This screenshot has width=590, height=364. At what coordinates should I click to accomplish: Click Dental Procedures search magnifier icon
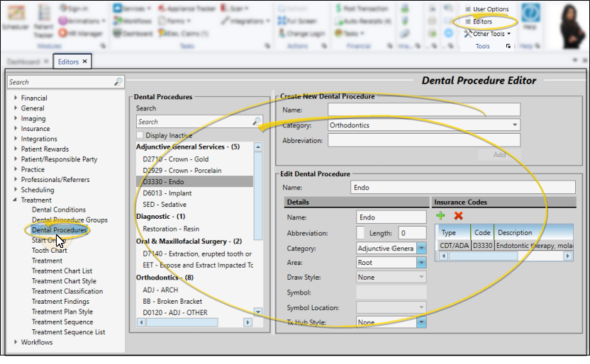(x=256, y=122)
